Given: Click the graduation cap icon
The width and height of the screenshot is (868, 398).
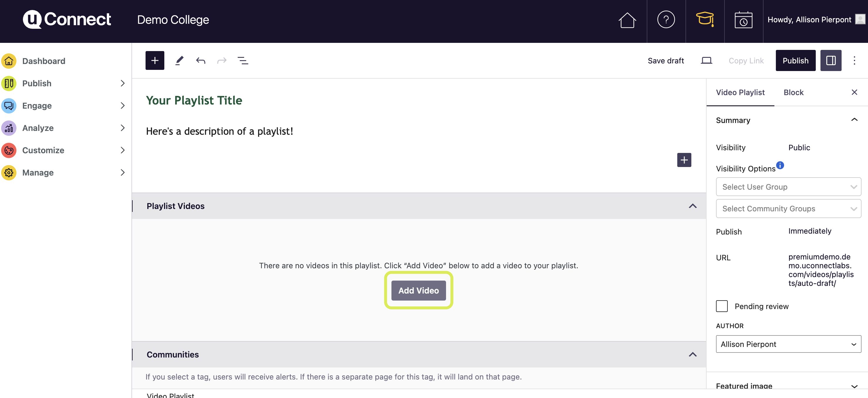Looking at the screenshot, I should click(x=705, y=20).
